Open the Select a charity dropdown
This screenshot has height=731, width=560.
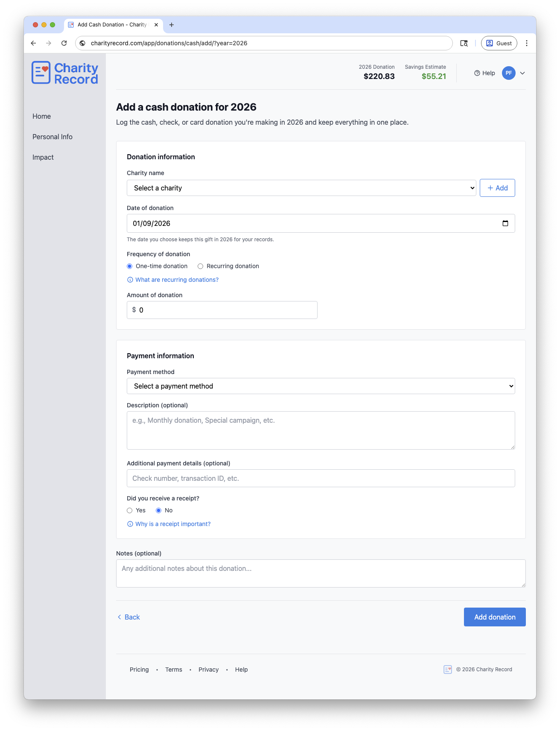(301, 188)
